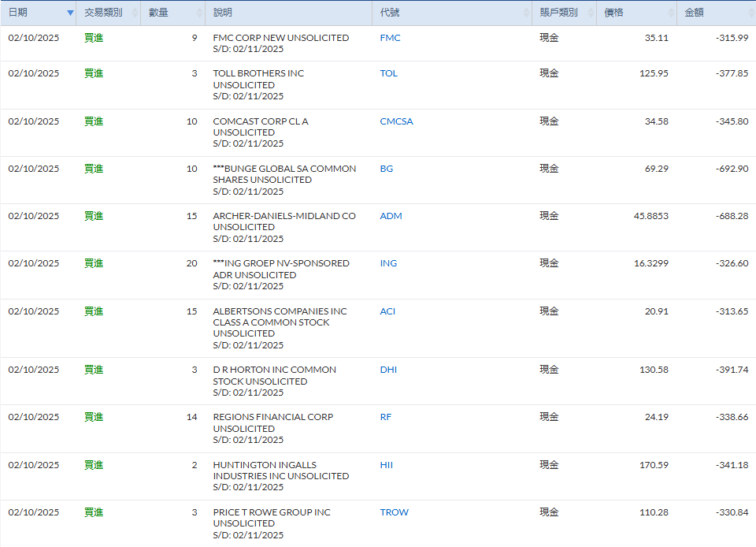
Task: Click the sort arrows in 數量 header
Action: tap(199, 13)
